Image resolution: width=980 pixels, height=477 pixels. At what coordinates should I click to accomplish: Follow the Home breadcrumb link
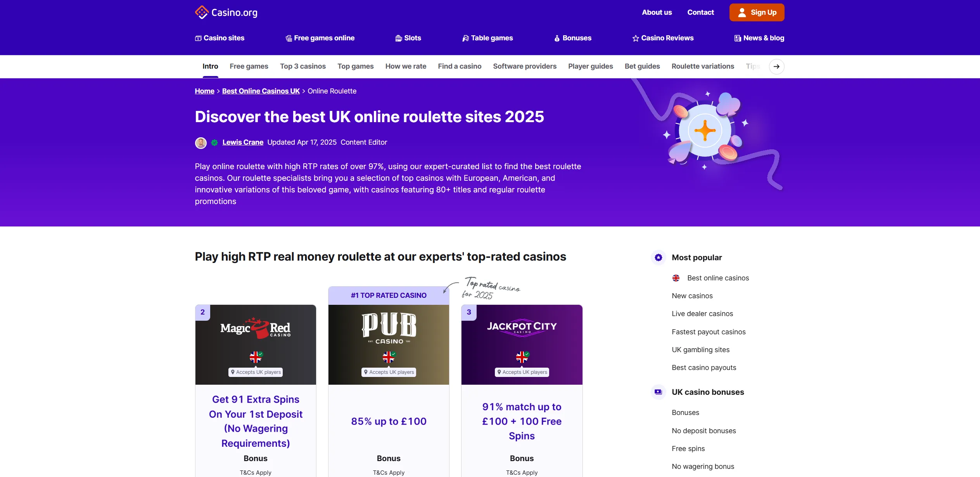204,91
